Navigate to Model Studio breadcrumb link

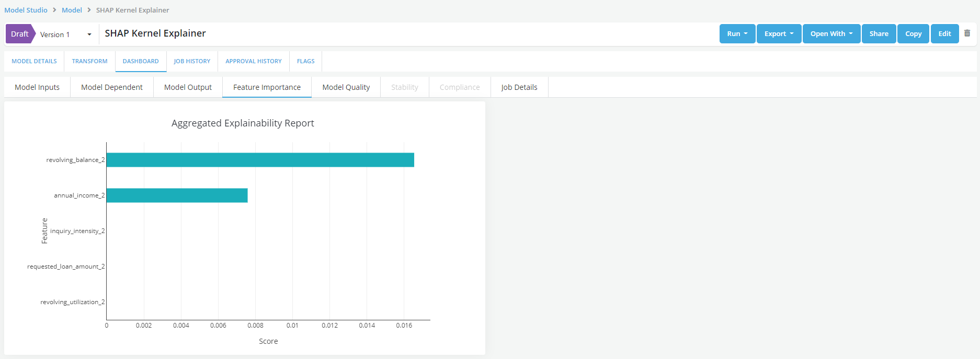click(26, 10)
